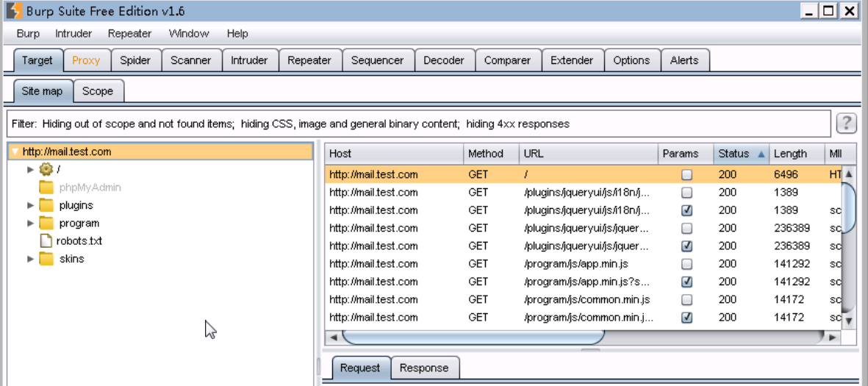The image size is (868, 386).
Task: Select the Request tab
Action: tap(360, 368)
